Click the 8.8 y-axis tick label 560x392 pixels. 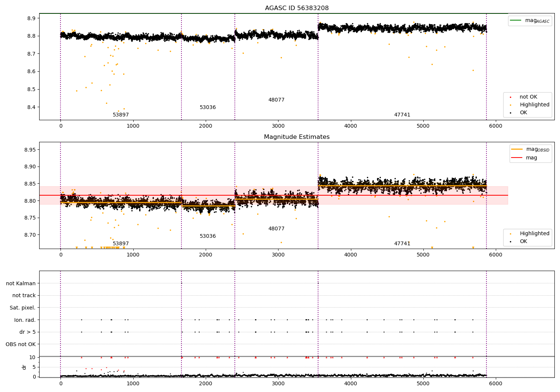pyautogui.click(x=32, y=36)
